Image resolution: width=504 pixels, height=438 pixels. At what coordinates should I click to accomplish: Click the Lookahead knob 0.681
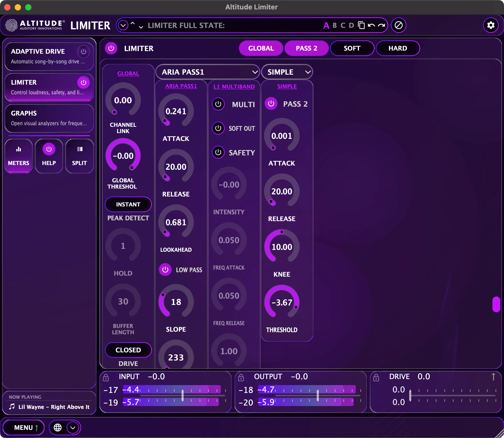pyautogui.click(x=176, y=222)
